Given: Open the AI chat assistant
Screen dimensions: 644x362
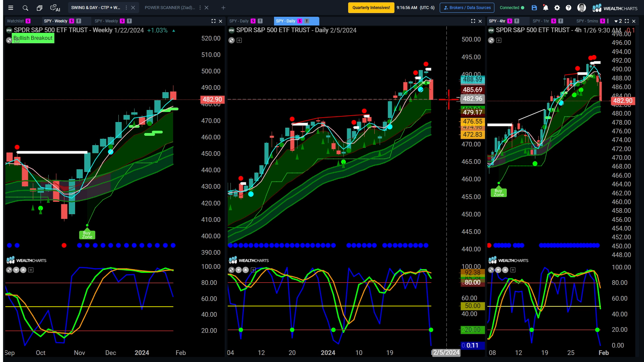Looking at the screenshot, I should point(55,8).
